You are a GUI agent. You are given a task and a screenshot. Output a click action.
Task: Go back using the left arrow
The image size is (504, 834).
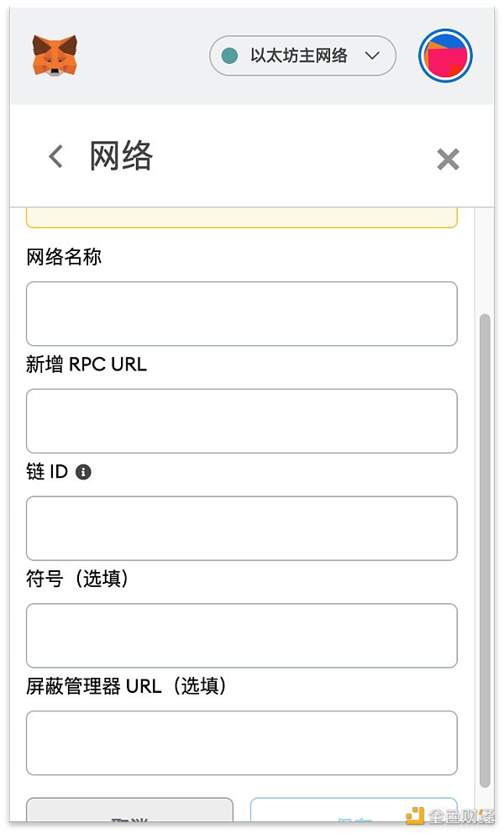pos(55,156)
